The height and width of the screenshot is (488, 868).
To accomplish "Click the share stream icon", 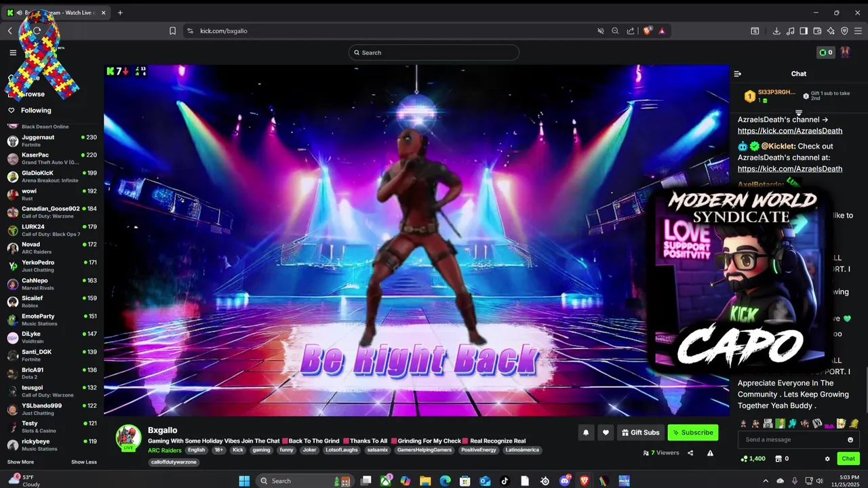I will (690, 453).
